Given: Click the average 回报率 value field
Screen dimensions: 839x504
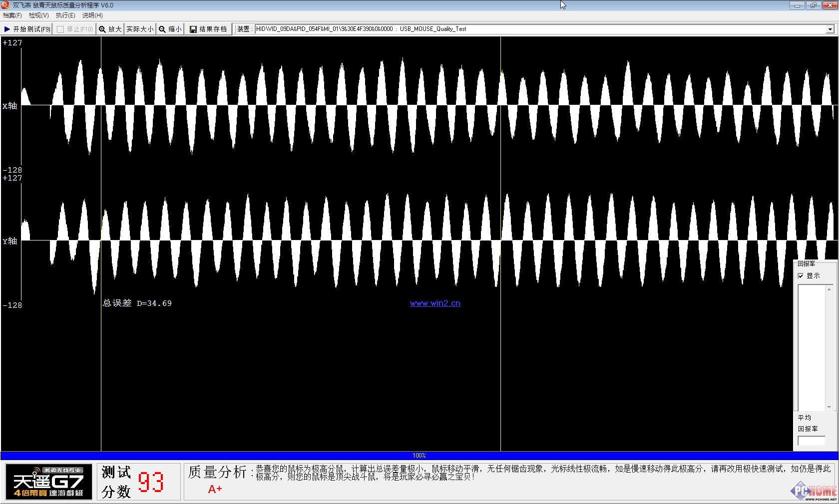Looking at the screenshot, I should click(x=812, y=441).
